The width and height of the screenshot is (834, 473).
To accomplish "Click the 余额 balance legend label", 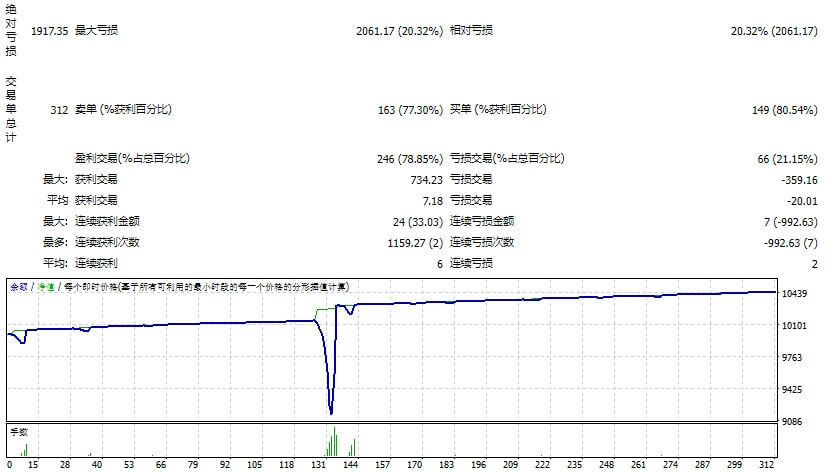I will point(19,287).
